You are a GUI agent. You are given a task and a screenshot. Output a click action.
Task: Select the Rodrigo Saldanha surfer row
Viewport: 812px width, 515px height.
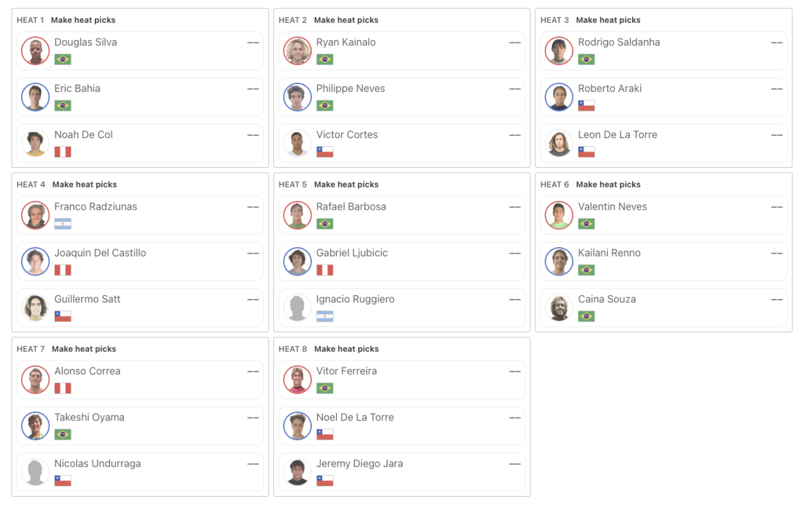[663, 51]
